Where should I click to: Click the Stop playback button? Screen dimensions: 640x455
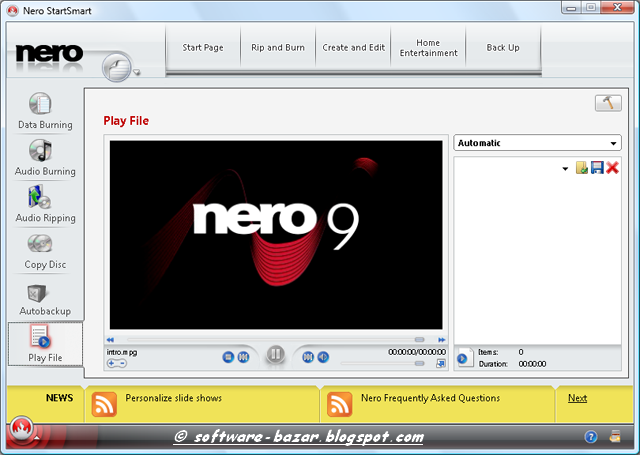pos(228,357)
